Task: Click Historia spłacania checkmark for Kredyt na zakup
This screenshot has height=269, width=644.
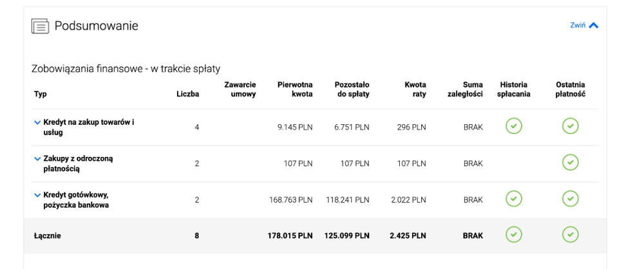Action: pyautogui.click(x=513, y=126)
